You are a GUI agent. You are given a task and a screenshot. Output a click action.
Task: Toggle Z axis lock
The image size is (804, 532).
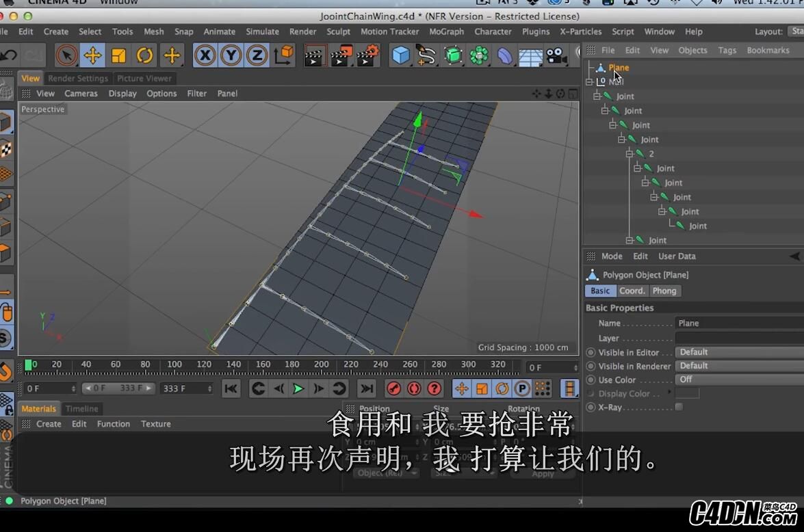[x=257, y=55]
